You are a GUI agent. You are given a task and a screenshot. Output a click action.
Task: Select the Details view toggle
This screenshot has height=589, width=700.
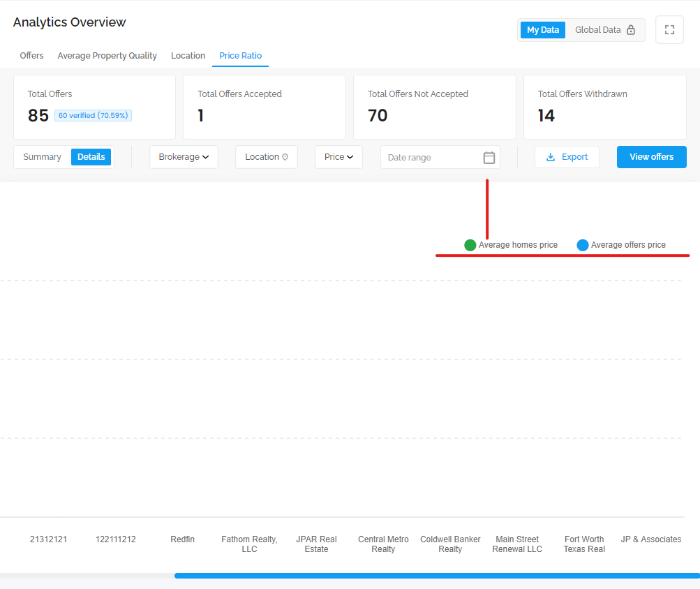tap(91, 157)
